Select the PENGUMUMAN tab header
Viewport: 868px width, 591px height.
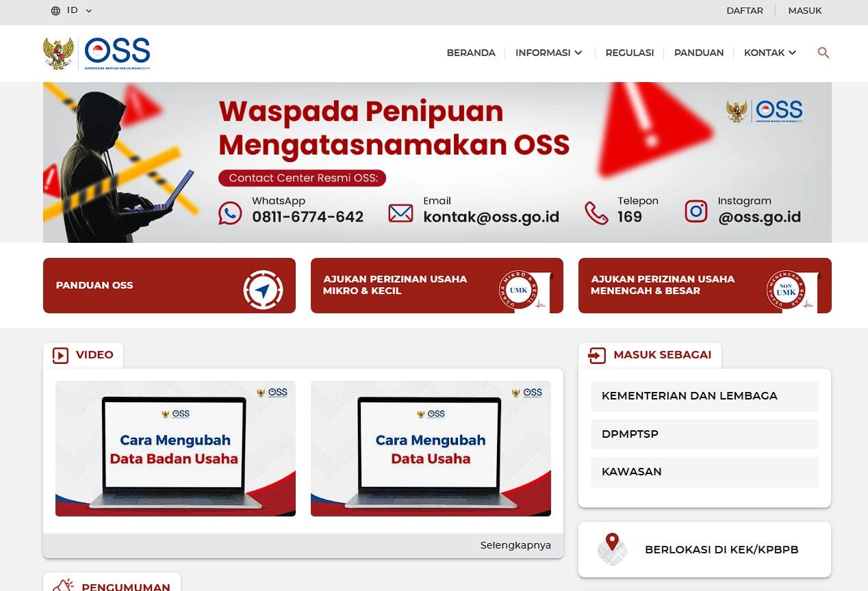coord(112,583)
